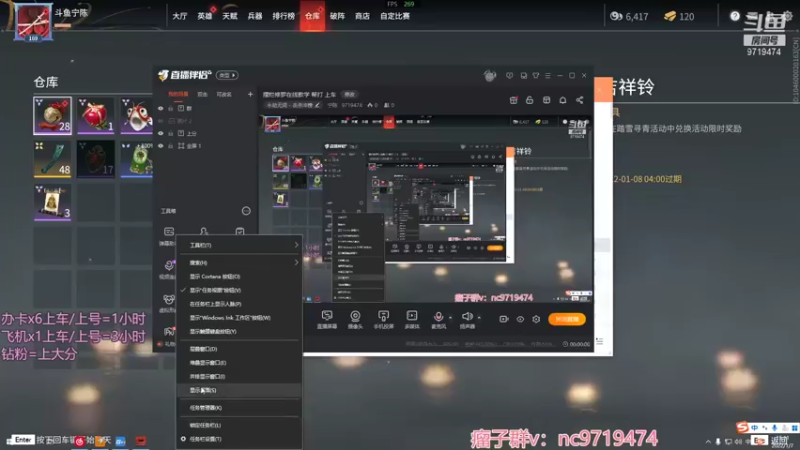Viewport: 800px width, 450px height.
Task: Open the calendar gift icon in toolbar
Action: pos(513,100)
